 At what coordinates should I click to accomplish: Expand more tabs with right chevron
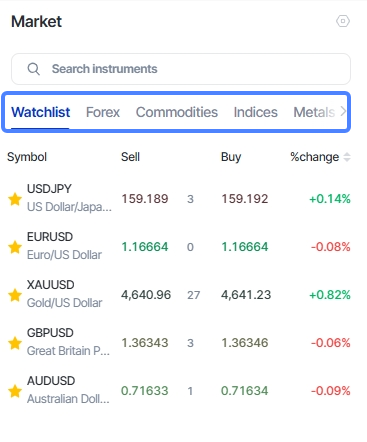point(343,111)
